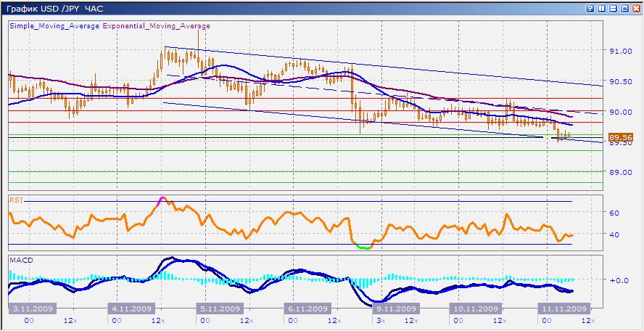Click the green oversold segment on RSI

tap(363, 248)
